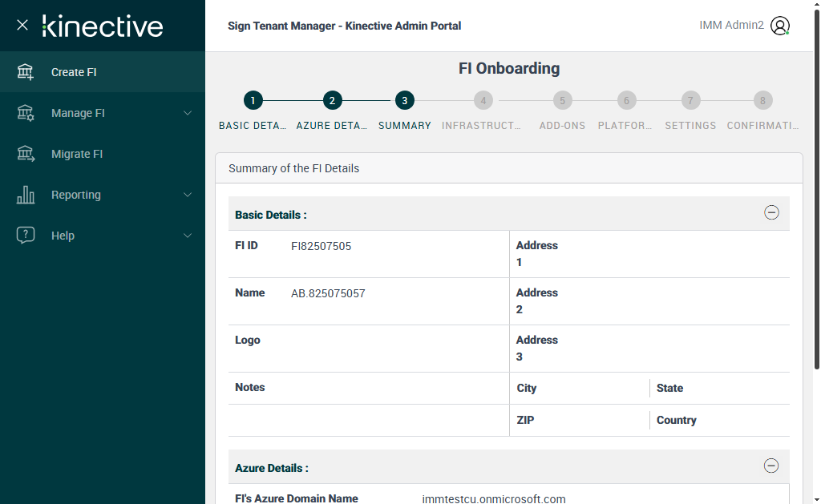Collapse the Basic Details section

tap(771, 213)
